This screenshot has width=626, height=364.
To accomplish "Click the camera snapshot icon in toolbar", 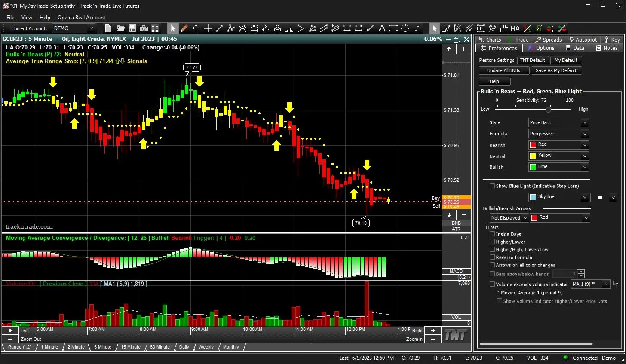I will (x=144, y=28).
